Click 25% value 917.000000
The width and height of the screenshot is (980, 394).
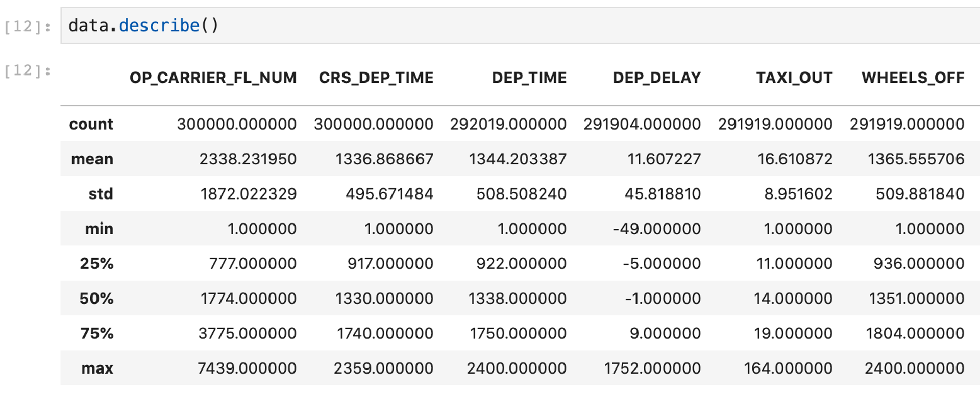coord(390,263)
